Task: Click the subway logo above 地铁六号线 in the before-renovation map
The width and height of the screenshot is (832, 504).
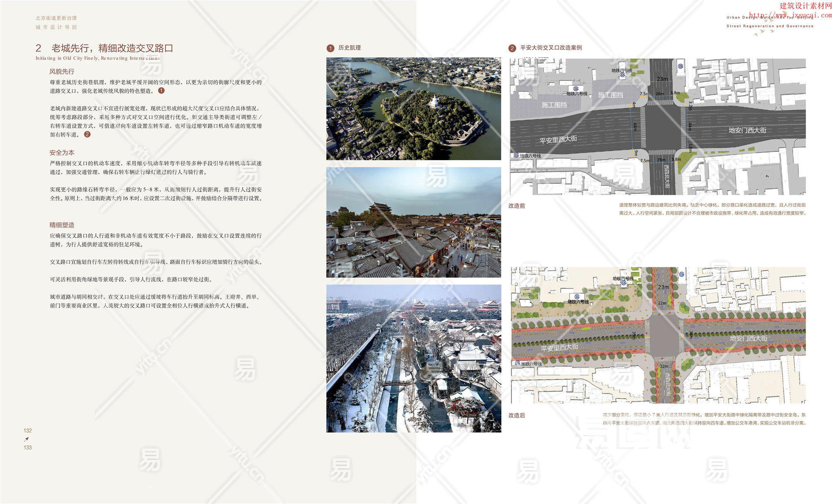Action: pos(576,89)
